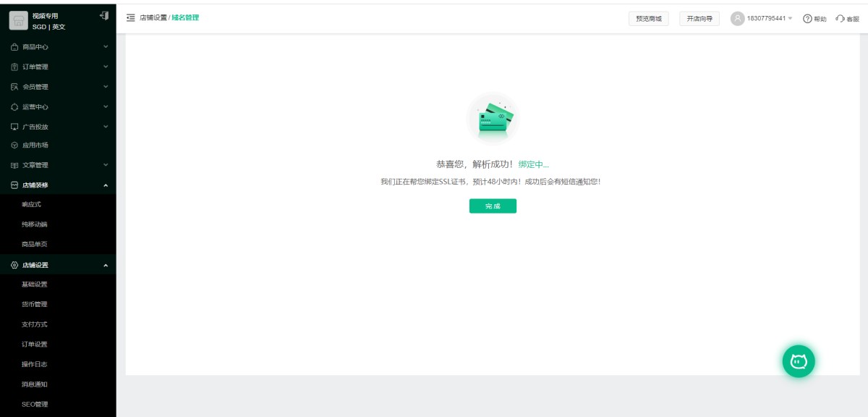
Task: Click the user avatar icon
Action: coord(737,19)
